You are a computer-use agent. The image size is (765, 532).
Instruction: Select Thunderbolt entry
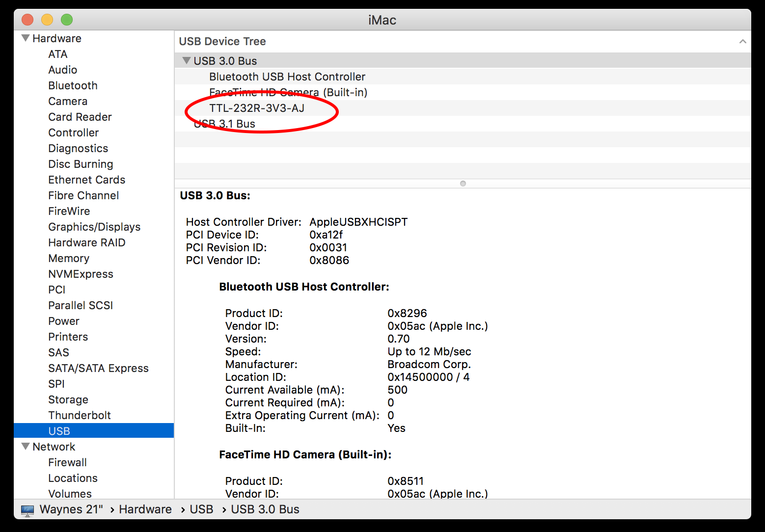tap(80, 415)
